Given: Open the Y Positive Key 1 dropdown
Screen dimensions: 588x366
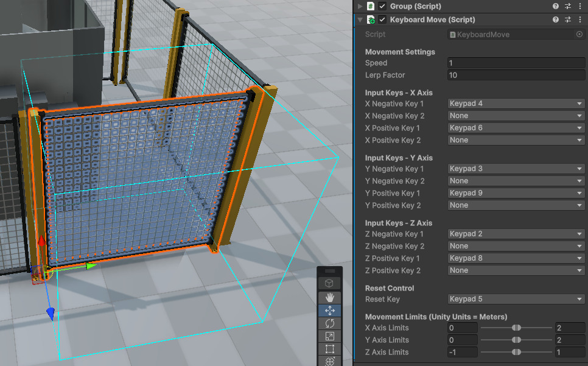Looking at the screenshot, I should (516, 193).
